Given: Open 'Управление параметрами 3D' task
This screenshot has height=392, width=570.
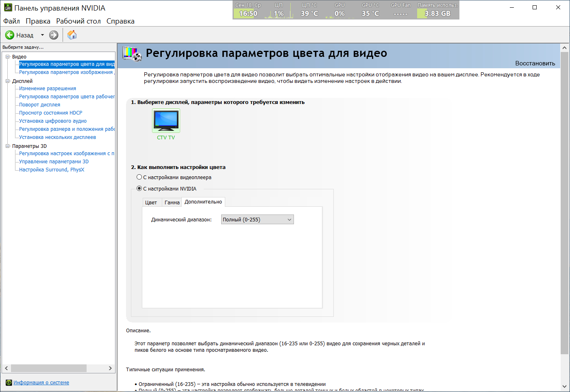Looking at the screenshot, I should point(54,162).
